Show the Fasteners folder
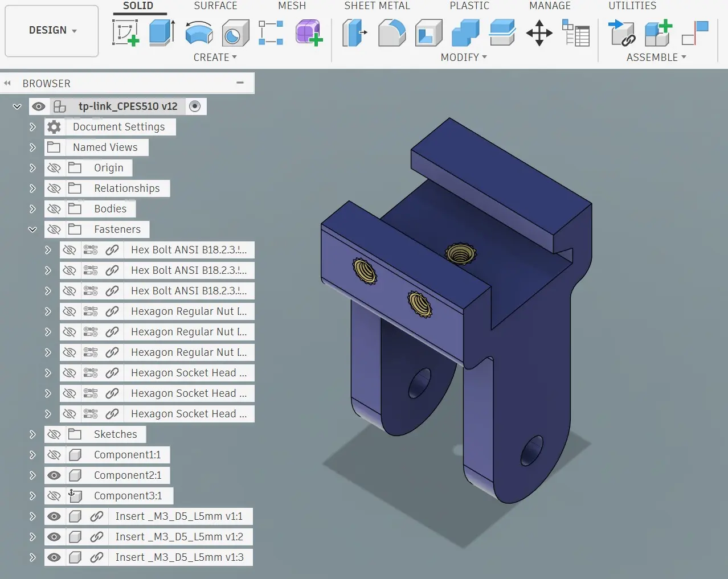 pos(54,229)
